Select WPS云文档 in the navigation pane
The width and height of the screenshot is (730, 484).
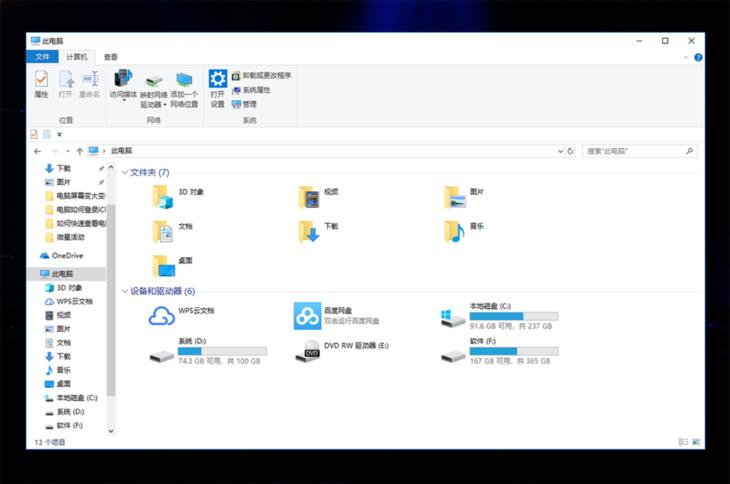pos(69,302)
